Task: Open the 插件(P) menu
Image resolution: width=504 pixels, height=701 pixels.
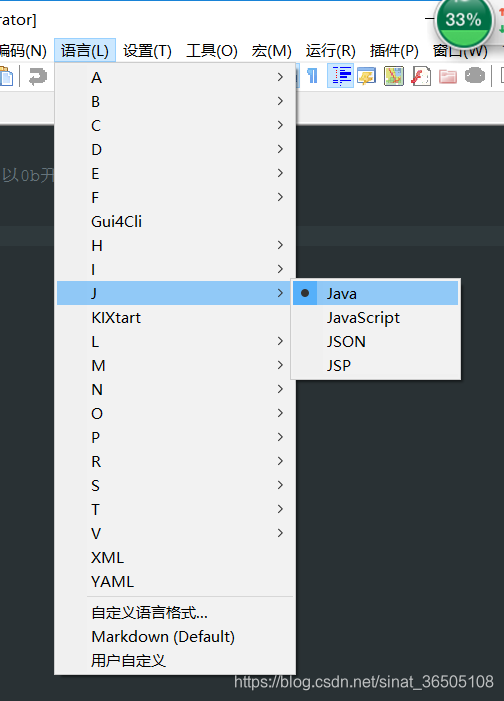Action: 394,51
